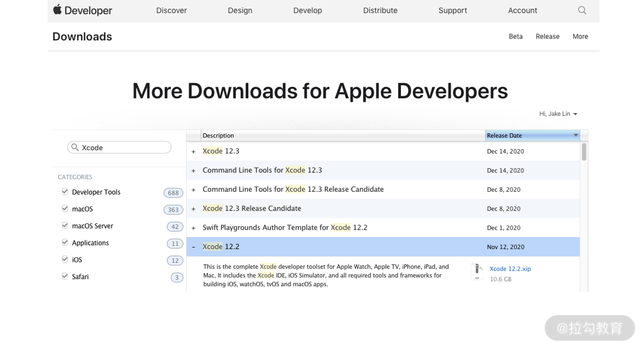
Task: Switch to the More downloads tab
Action: 580,37
